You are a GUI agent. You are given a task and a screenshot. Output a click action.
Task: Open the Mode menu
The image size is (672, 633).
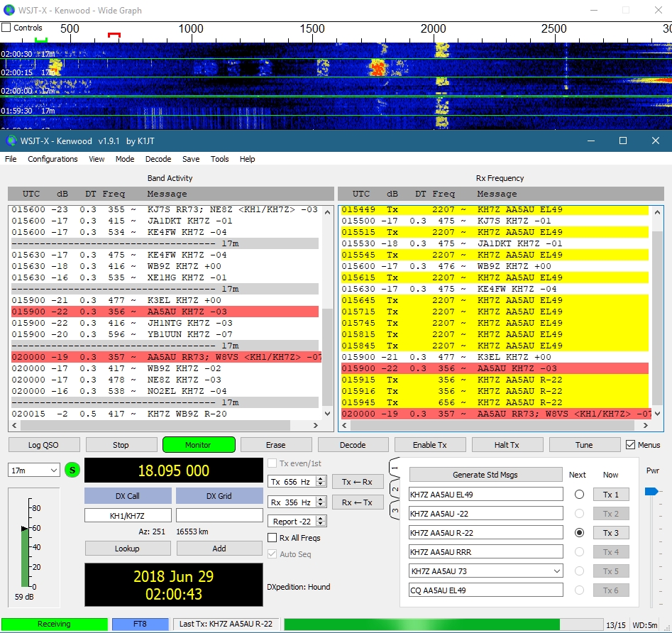pos(125,159)
